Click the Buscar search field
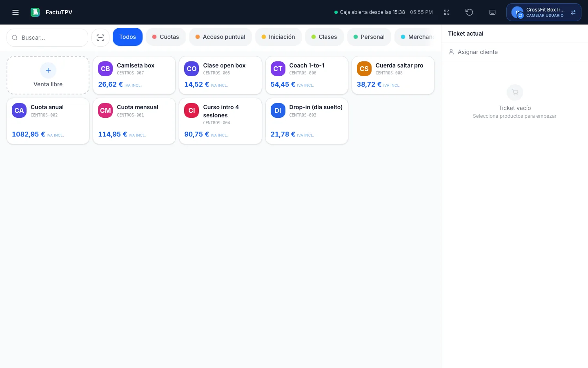This screenshot has height=368, width=588. tap(47, 38)
